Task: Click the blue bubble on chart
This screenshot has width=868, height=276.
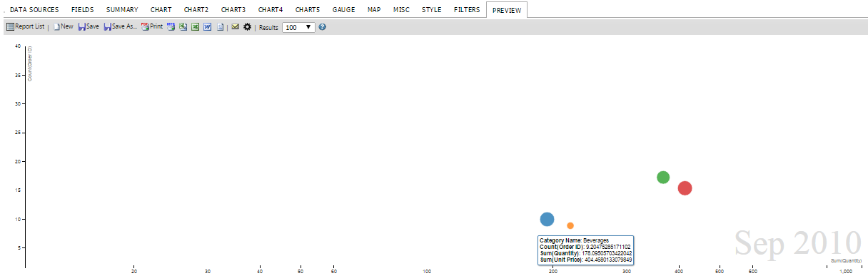Action: tap(547, 220)
